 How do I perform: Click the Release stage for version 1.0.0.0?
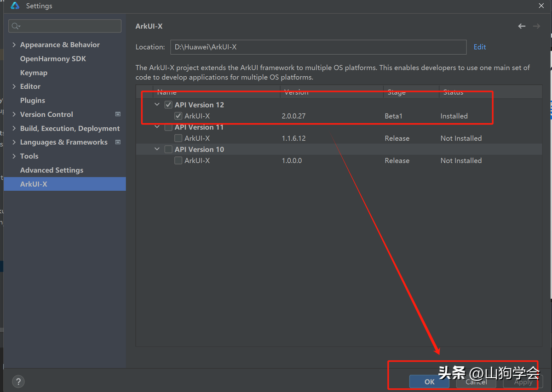point(397,160)
